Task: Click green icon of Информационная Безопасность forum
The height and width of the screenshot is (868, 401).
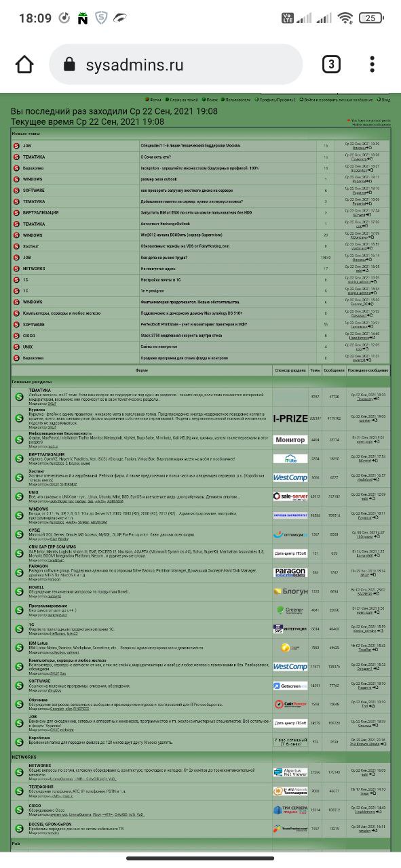Action: point(20,439)
